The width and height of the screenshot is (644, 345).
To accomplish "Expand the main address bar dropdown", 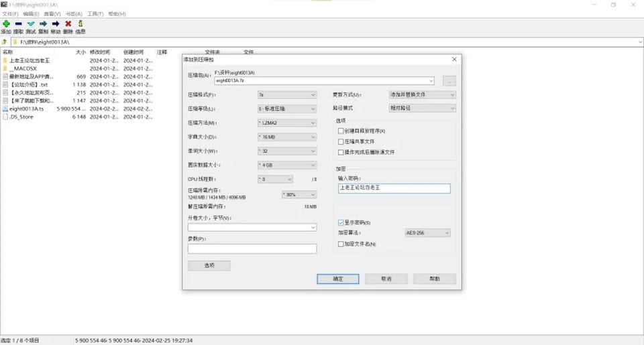I will click(640, 42).
